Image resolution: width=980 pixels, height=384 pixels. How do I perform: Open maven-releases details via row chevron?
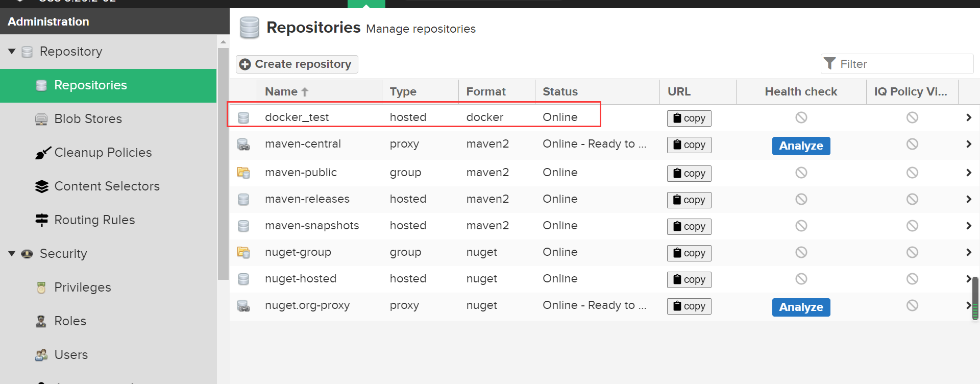[968, 199]
